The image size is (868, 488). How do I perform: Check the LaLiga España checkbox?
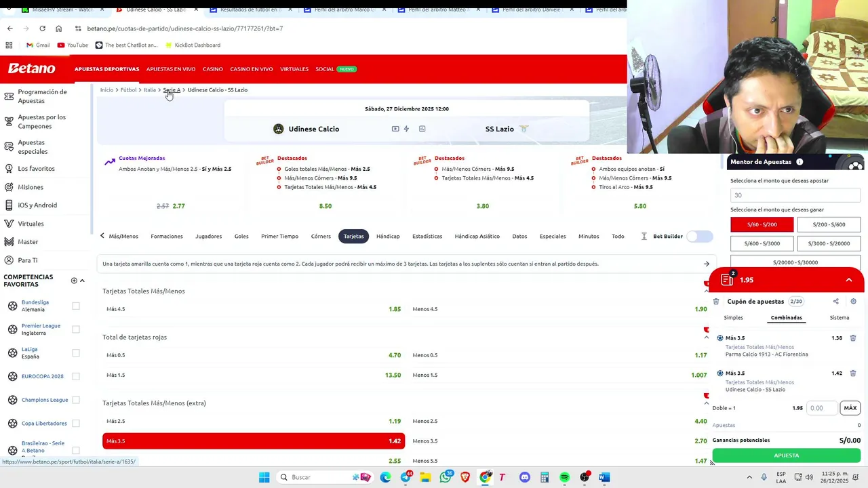tap(76, 353)
